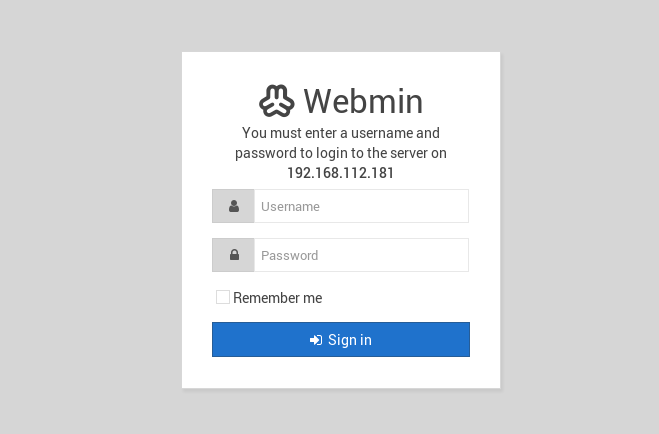Screen dimensions: 659x434
Task: Click the "Remember me" text label
Action: point(277,298)
